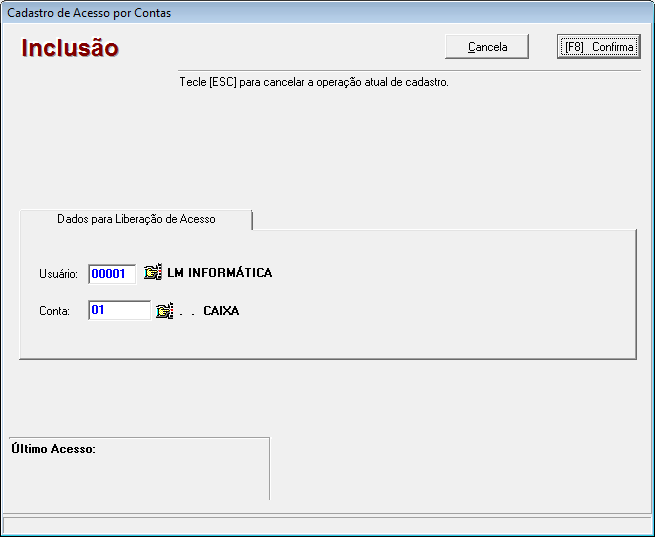655x537 pixels.
Task: Click the Inclusão heading
Action: pyautogui.click(x=70, y=48)
